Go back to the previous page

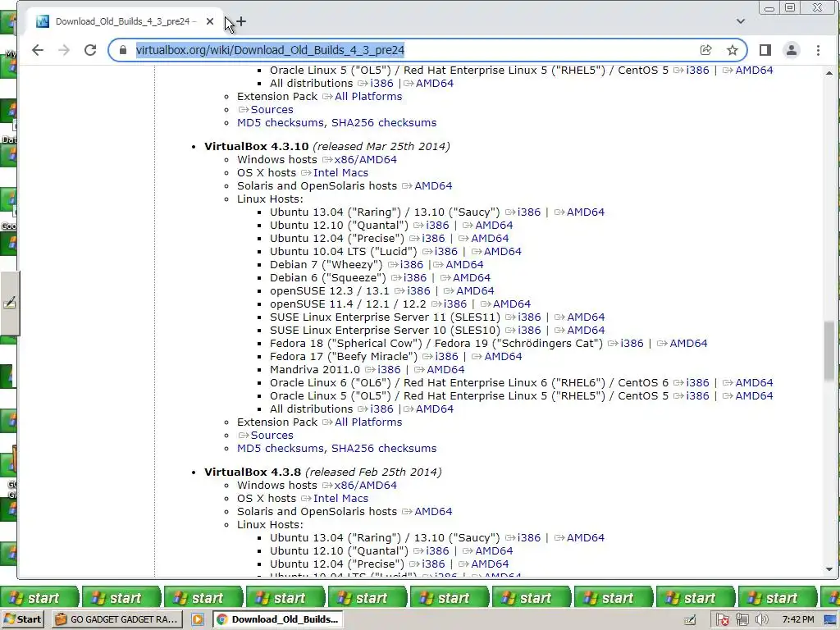pyautogui.click(x=38, y=50)
